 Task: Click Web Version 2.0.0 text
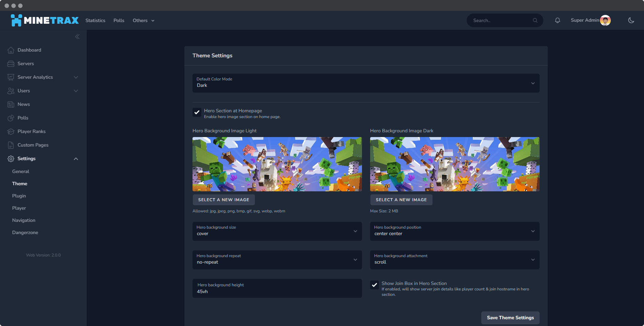point(43,255)
